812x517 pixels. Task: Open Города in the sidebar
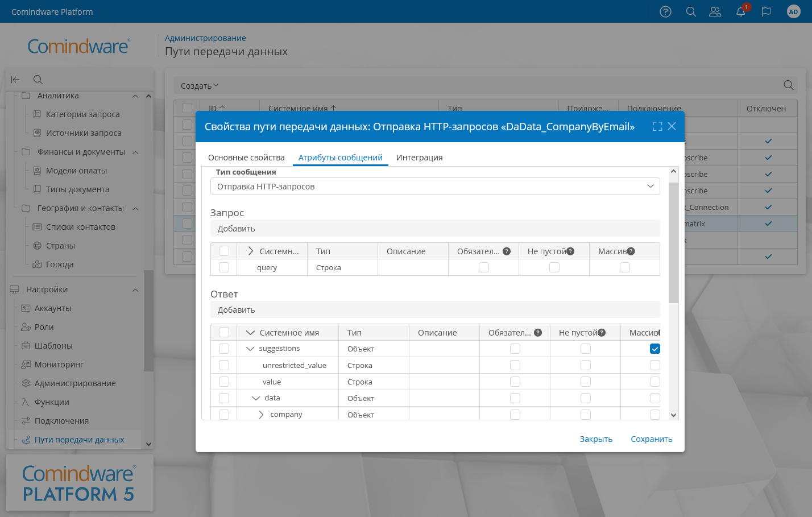pos(60,264)
